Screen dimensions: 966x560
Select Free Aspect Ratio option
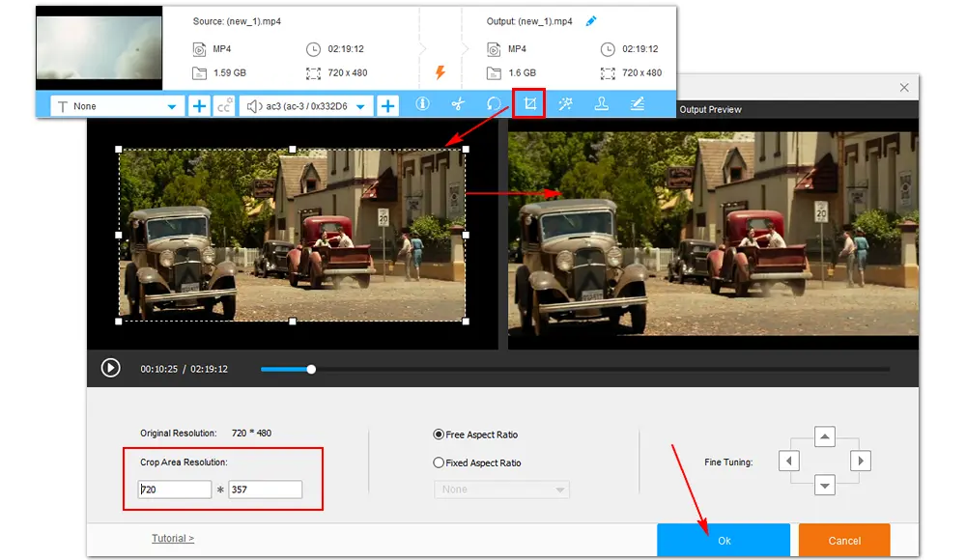point(475,434)
